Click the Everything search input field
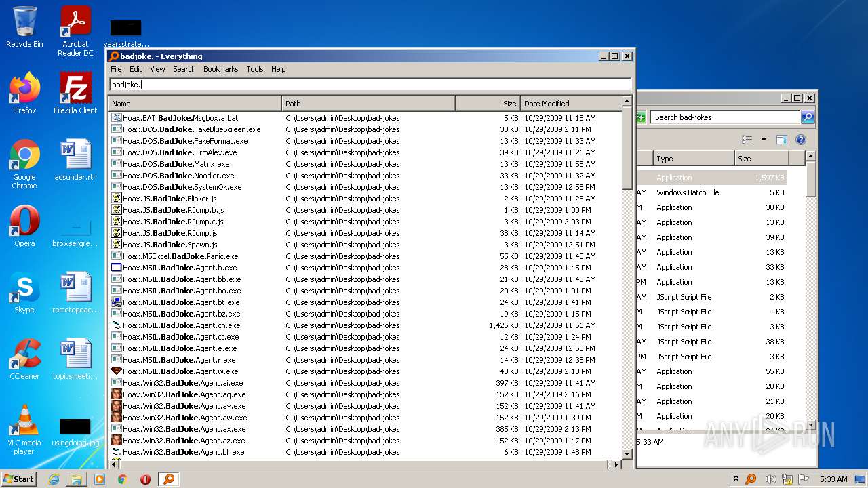This screenshot has height=488, width=868. [370, 85]
